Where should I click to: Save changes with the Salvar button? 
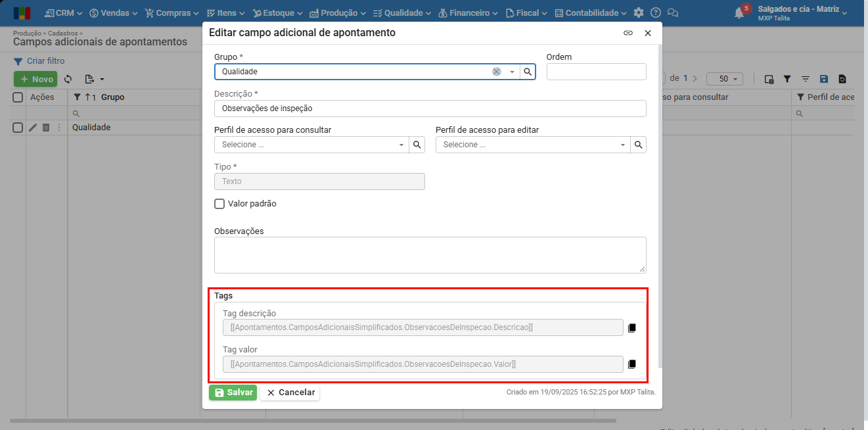(233, 393)
